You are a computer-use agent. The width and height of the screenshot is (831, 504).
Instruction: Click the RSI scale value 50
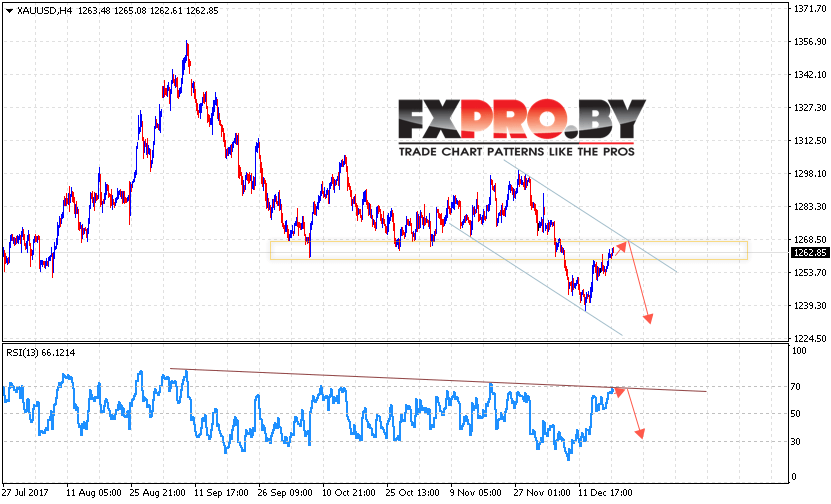pos(795,413)
